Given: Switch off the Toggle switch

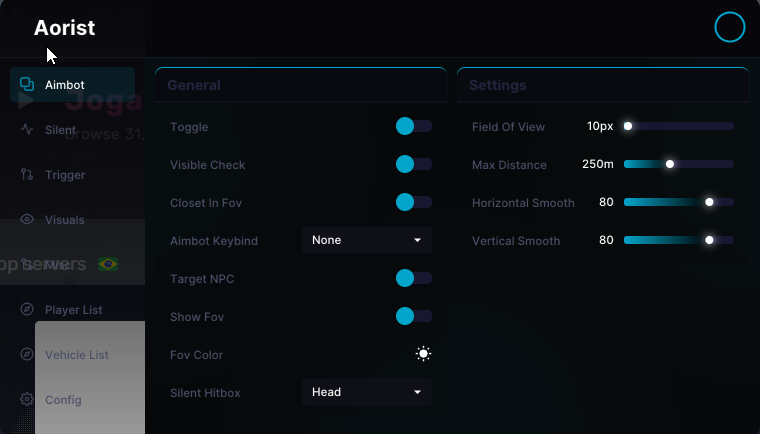Looking at the screenshot, I should pyautogui.click(x=413, y=126).
